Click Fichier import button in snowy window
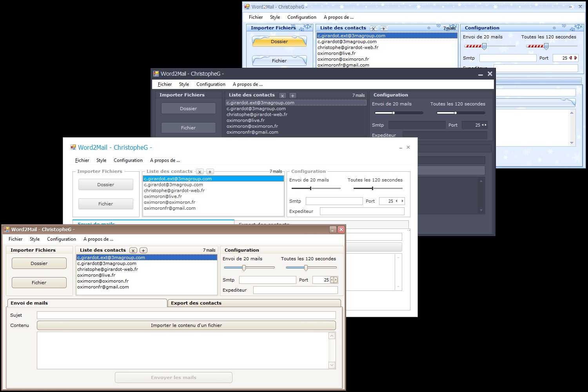The height and width of the screenshot is (392, 588). click(x=279, y=61)
